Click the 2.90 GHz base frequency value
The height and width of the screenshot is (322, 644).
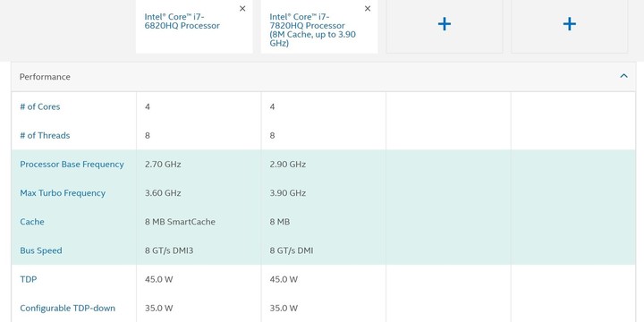[x=287, y=165]
